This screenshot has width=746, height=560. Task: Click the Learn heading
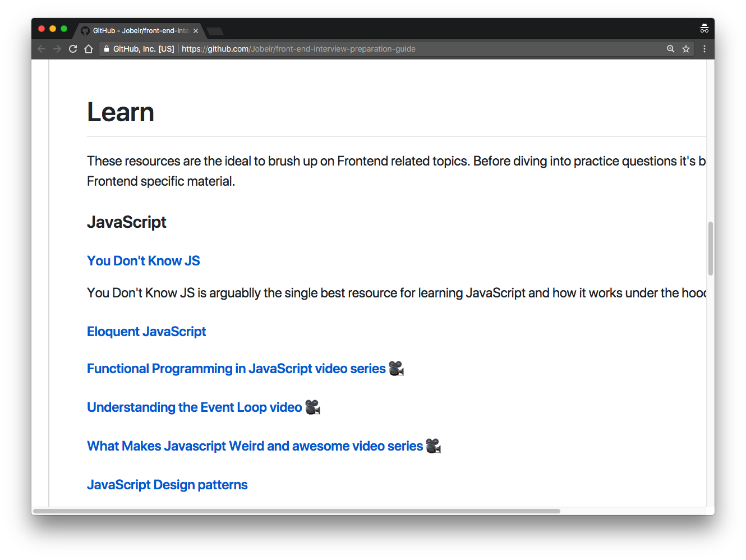coord(121,112)
